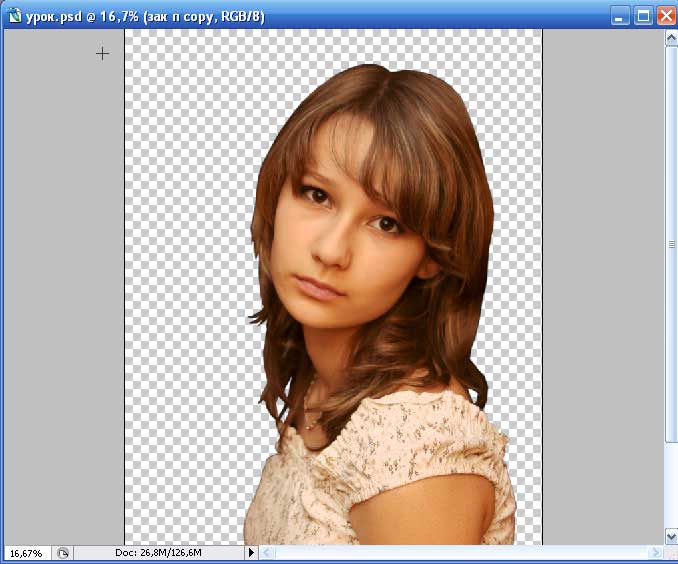Click the vertical scrollbar down arrow

[671, 537]
